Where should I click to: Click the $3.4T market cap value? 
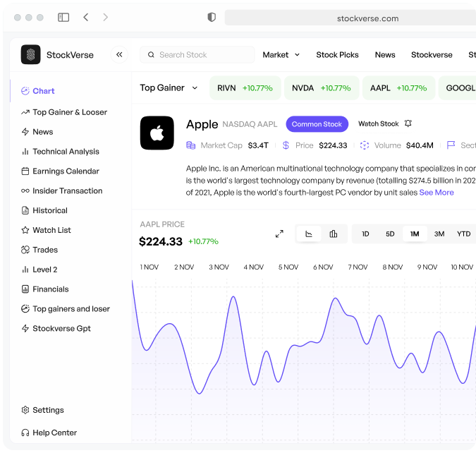[x=258, y=145]
